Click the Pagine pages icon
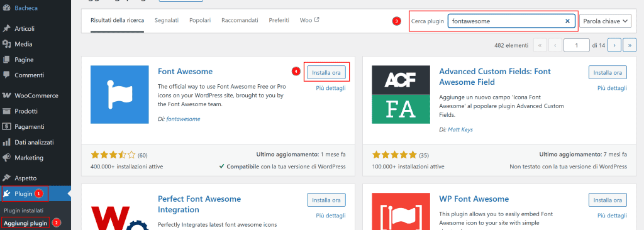 pos(6,60)
